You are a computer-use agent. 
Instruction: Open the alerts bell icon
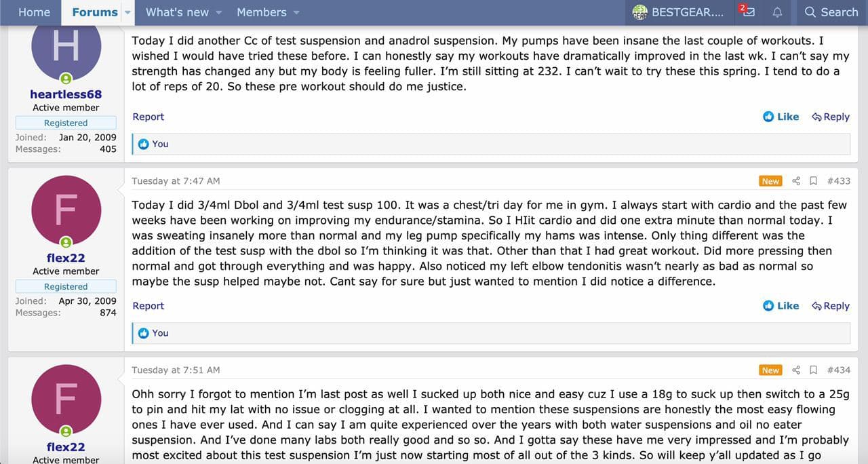point(777,12)
